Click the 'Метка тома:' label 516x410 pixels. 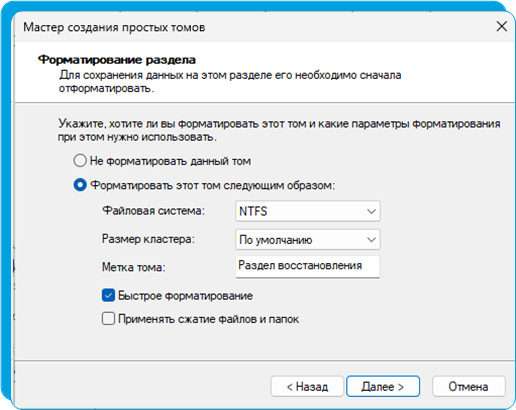134,267
